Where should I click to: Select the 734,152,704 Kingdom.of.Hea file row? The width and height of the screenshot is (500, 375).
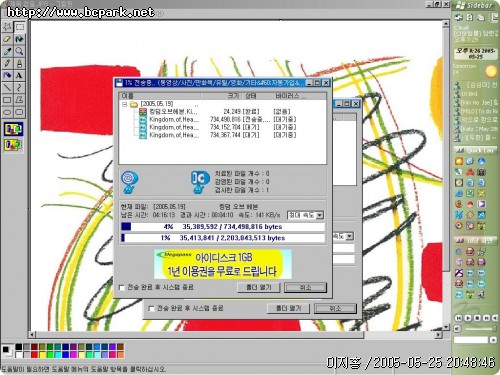[x=218, y=127]
